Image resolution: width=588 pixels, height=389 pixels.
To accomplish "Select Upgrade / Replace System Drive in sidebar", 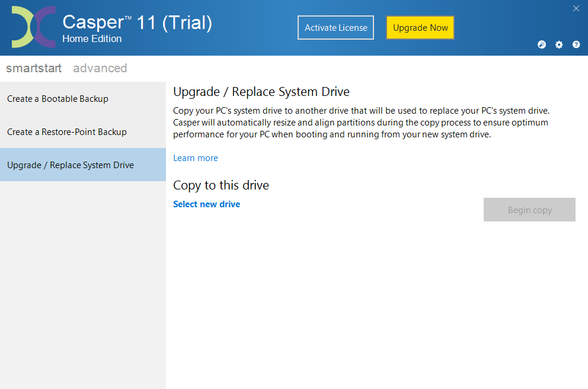I will coord(83,165).
